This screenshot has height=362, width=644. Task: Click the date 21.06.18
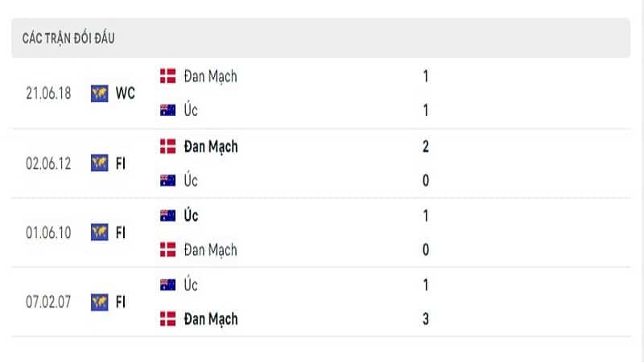tap(48, 93)
